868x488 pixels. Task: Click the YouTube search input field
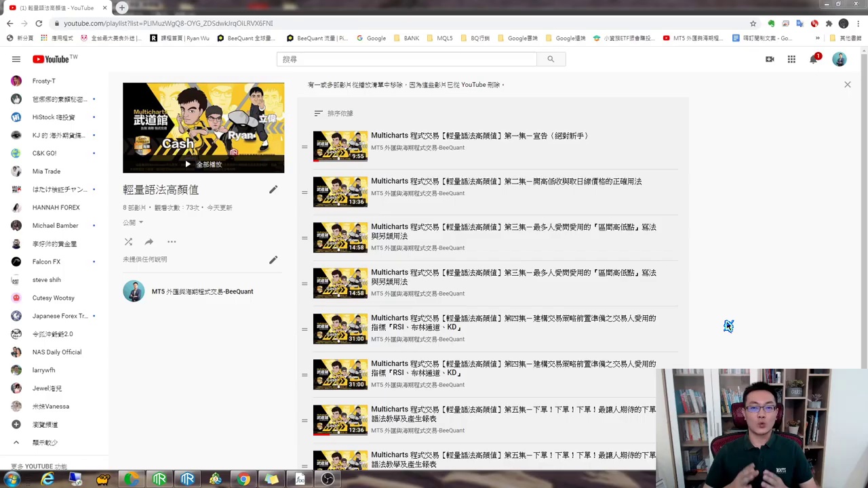407,59
